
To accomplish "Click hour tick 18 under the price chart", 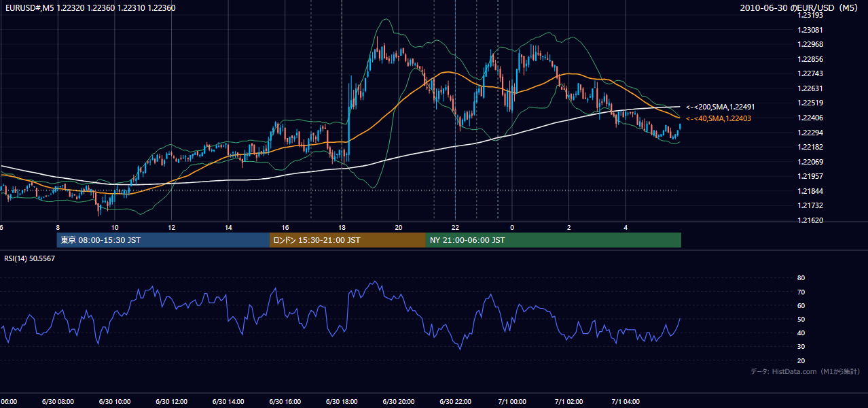I will point(342,227).
